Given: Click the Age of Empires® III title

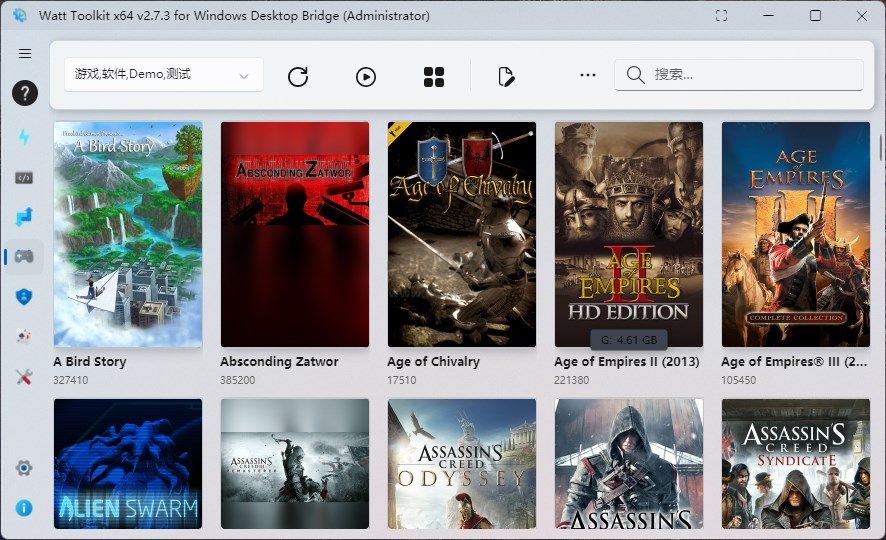Looking at the screenshot, I should pos(794,362).
